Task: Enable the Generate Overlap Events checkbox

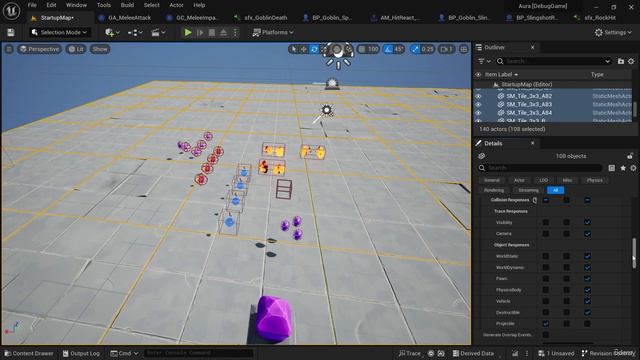Action: click(546, 335)
